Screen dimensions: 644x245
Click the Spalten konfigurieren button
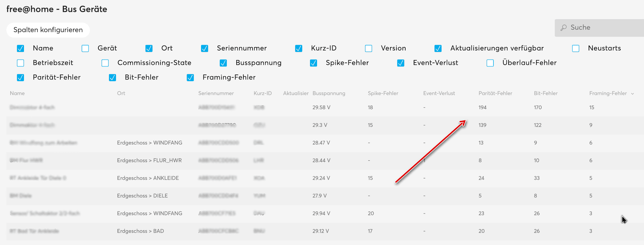[48, 30]
